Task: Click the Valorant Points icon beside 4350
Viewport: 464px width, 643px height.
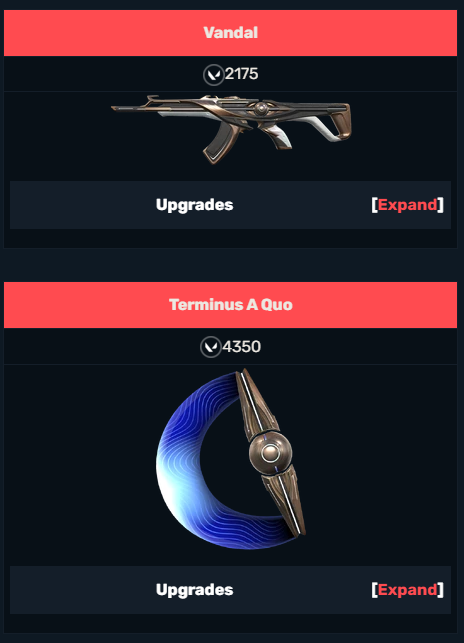Action: [x=210, y=347]
